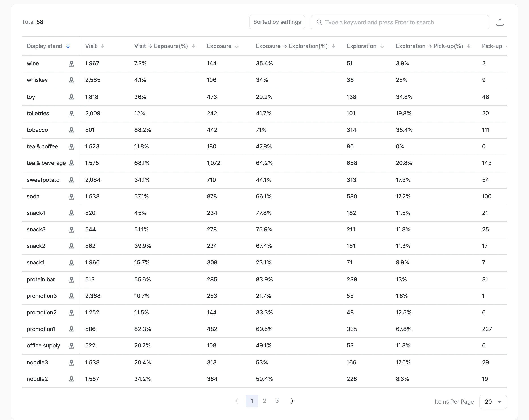529x420 pixels.
Task: Focus the keyword search field
Action: tap(400, 22)
